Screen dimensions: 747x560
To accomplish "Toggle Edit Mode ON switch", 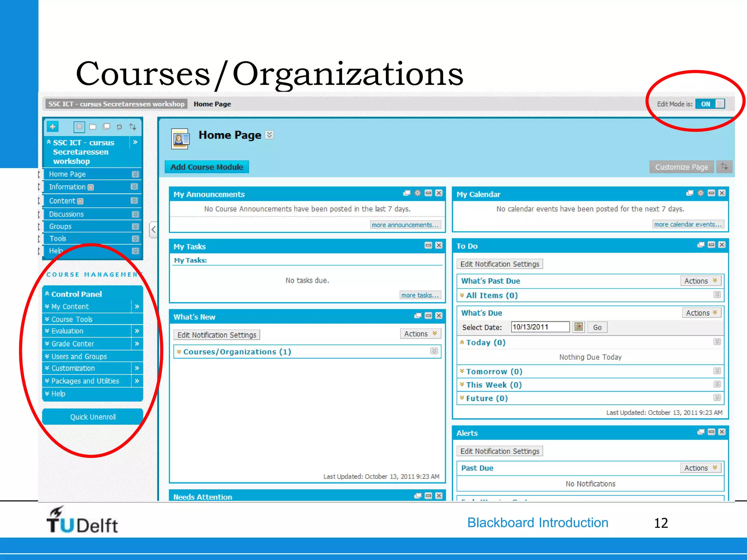I will 710,104.
